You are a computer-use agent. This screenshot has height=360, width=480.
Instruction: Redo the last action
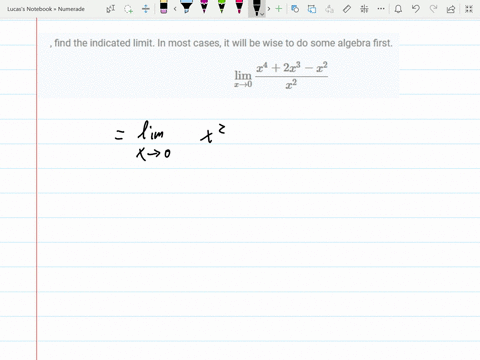(x=433, y=9)
